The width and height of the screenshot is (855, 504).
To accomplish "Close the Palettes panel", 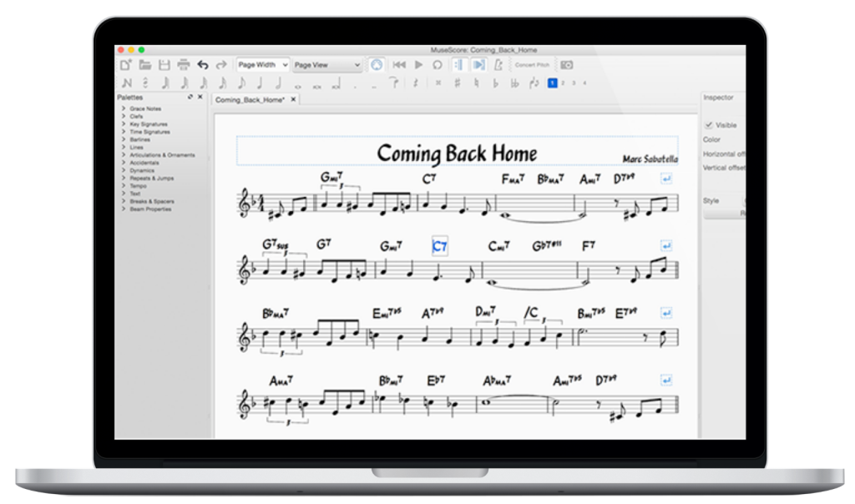I will tap(200, 98).
